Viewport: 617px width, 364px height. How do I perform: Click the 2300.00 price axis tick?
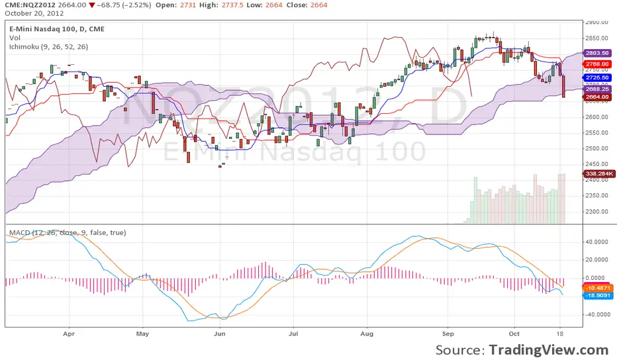pyautogui.click(x=597, y=211)
